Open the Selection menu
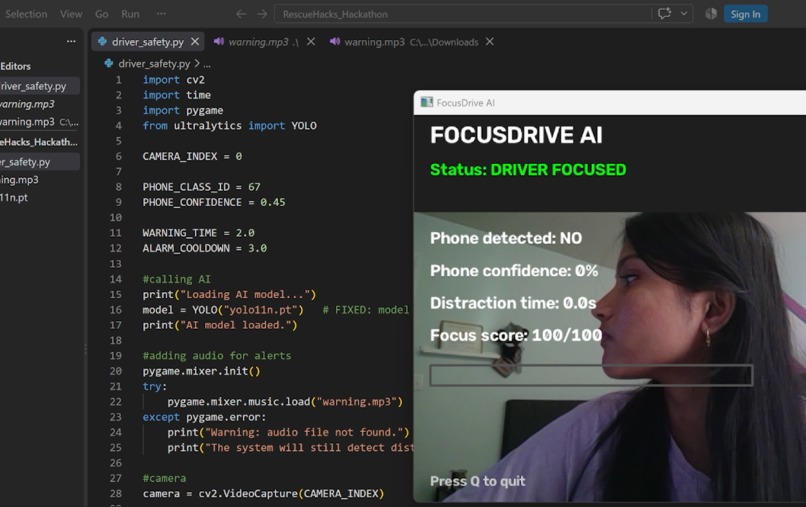Viewport: 806px width, 507px height. click(x=26, y=14)
